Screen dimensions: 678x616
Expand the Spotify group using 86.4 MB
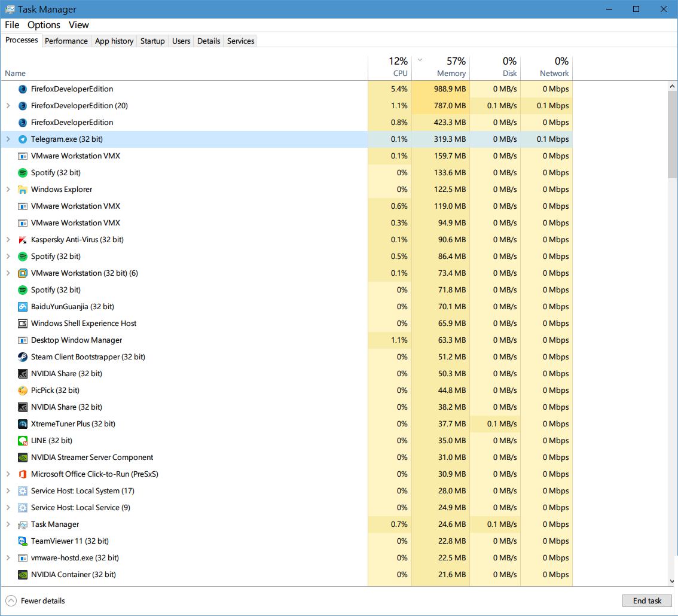8,257
